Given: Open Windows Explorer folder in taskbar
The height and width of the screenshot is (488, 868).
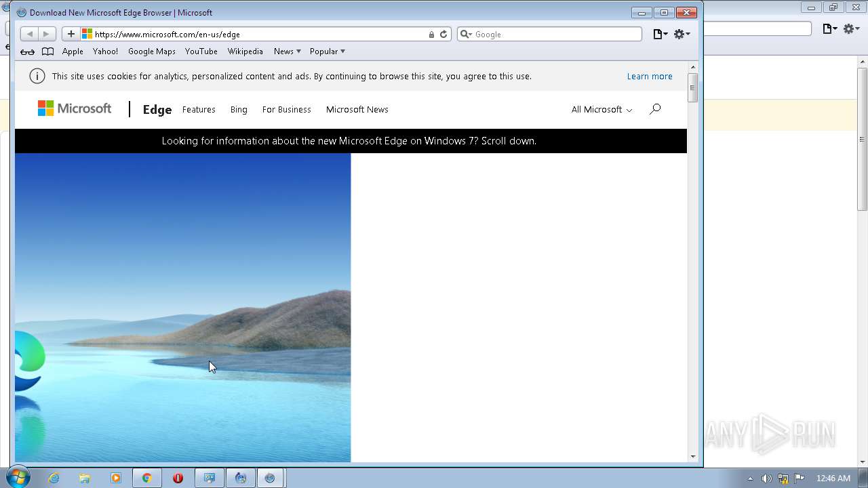Looking at the screenshot, I should click(x=85, y=478).
